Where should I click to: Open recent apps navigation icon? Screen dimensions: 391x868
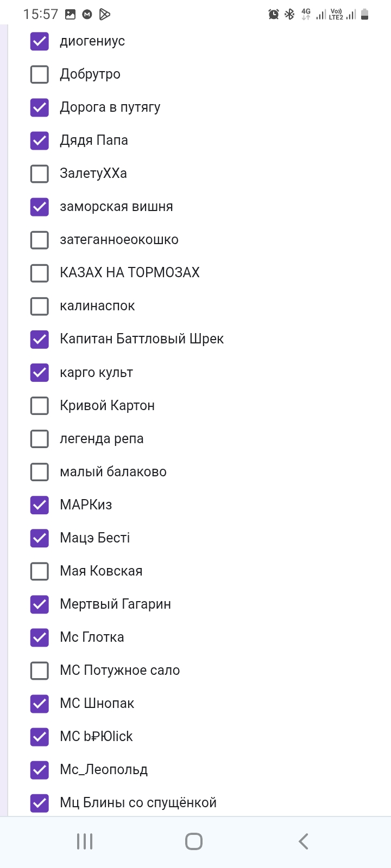(x=85, y=841)
